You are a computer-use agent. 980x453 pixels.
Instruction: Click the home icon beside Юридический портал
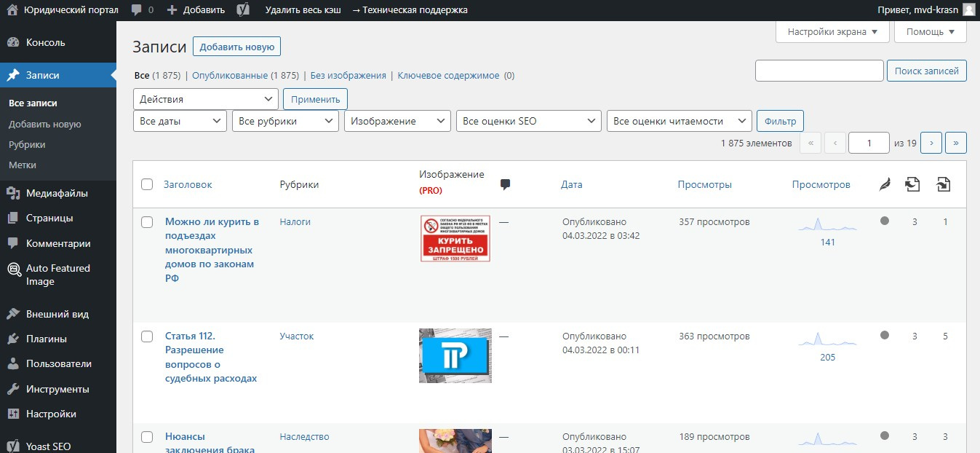pyautogui.click(x=12, y=10)
